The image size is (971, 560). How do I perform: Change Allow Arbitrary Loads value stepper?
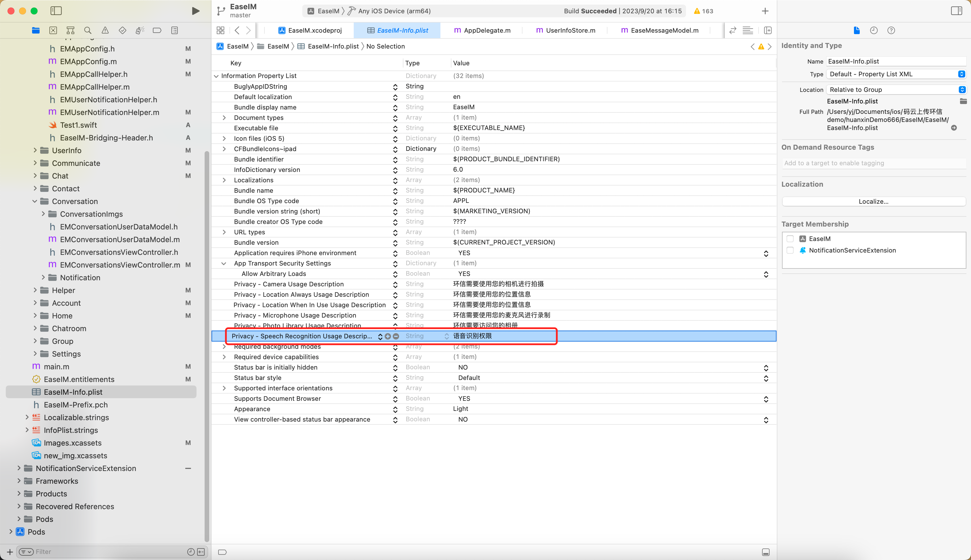tap(766, 274)
